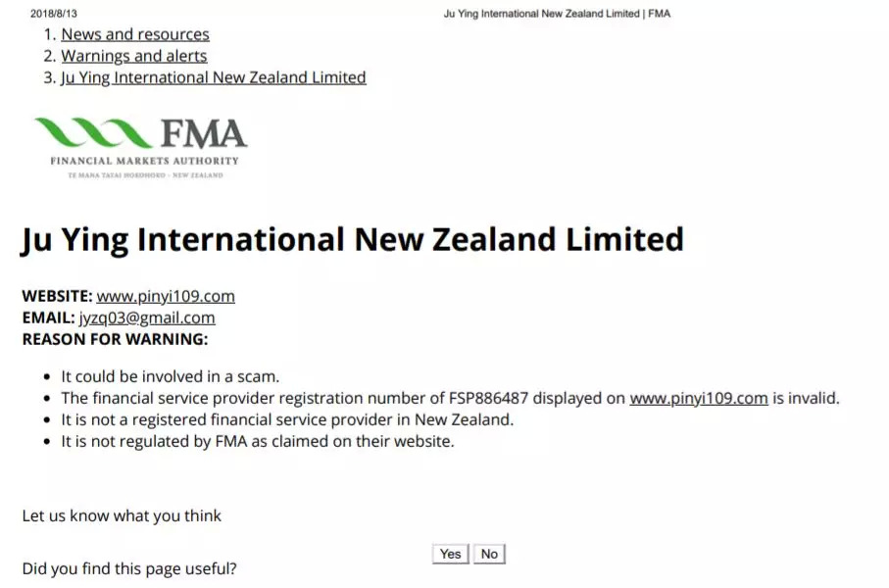Click 'Did you find this page useful?' text
This screenshot has height=588, width=889.
click(x=128, y=568)
